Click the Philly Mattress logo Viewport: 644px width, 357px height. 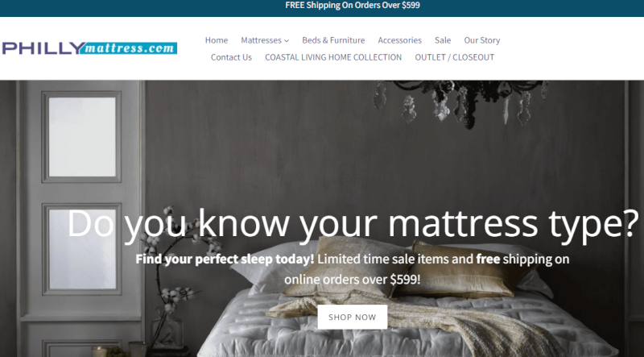point(89,48)
